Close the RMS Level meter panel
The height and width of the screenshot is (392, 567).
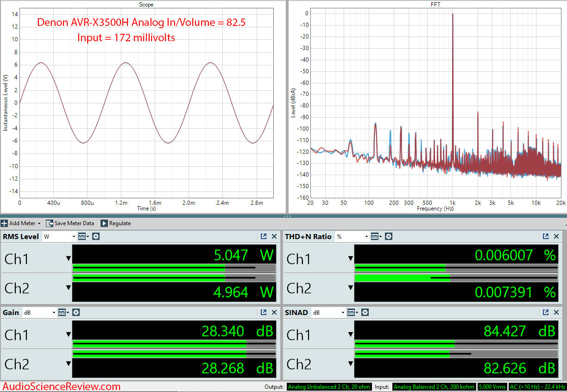point(274,236)
